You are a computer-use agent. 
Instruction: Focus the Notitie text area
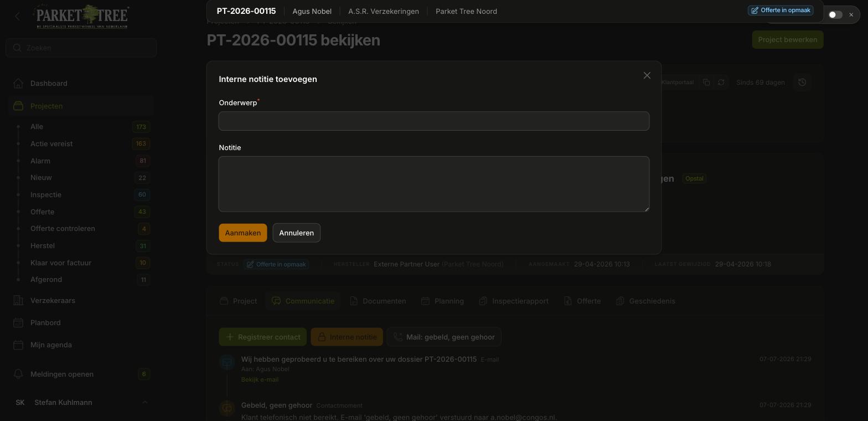[434, 184]
